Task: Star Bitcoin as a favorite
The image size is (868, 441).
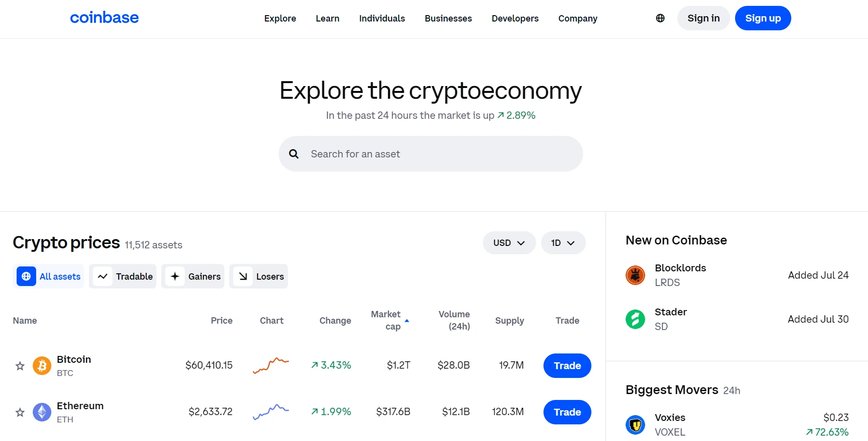Action: 20,366
